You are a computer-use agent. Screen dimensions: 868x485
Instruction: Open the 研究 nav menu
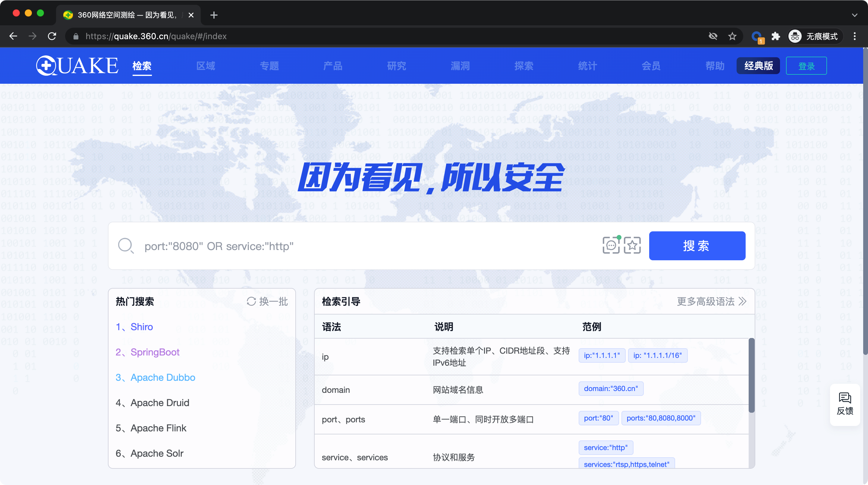397,66
